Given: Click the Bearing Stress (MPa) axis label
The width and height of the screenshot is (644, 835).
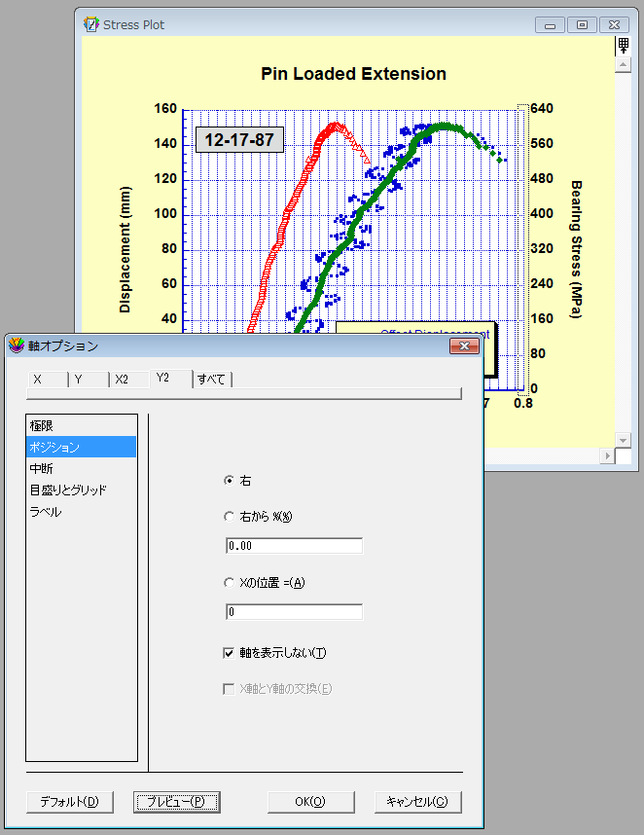Looking at the screenshot, I should pos(576,249).
